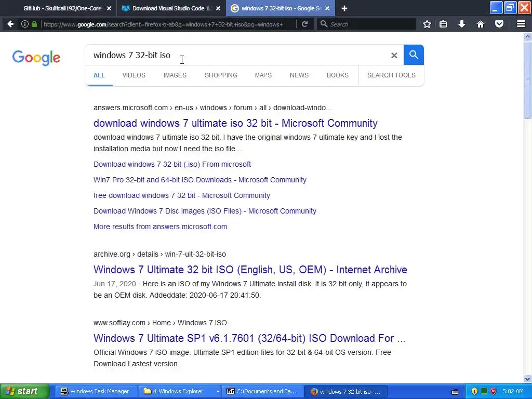
Task: Open Windows 7 Ultimate 32 bit ISO Internet Archive
Action: pos(250,270)
